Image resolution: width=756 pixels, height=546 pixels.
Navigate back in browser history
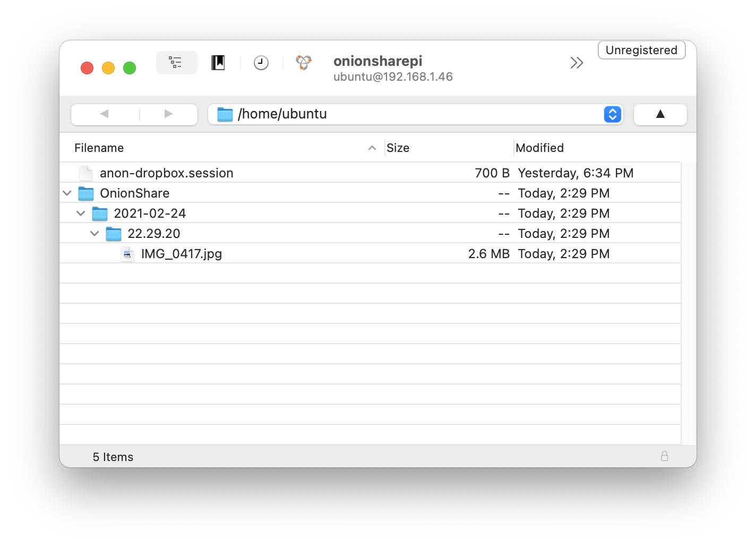tap(105, 114)
